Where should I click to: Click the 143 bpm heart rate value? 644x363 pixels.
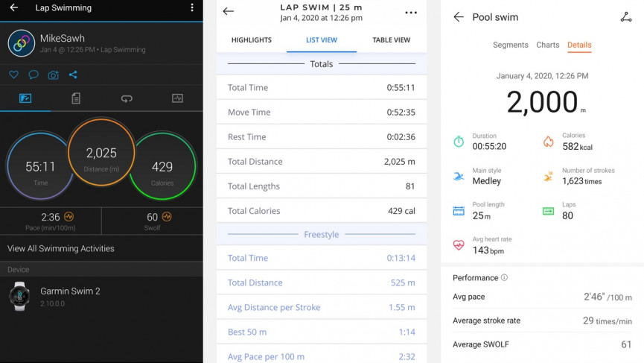488,250
